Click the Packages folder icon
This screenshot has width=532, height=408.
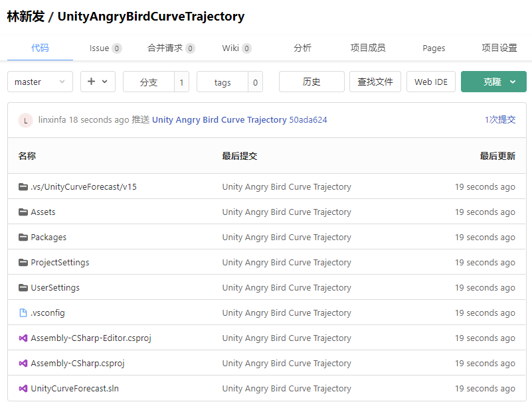pyautogui.click(x=23, y=238)
